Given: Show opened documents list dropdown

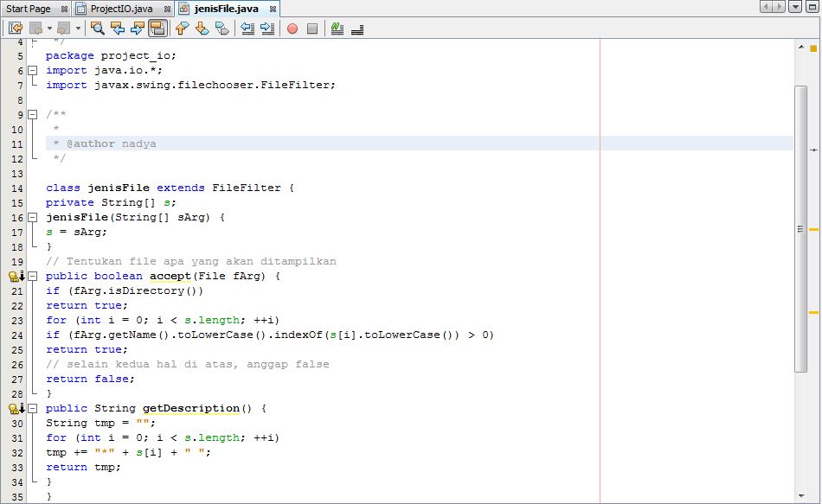Looking at the screenshot, I should (795, 7).
